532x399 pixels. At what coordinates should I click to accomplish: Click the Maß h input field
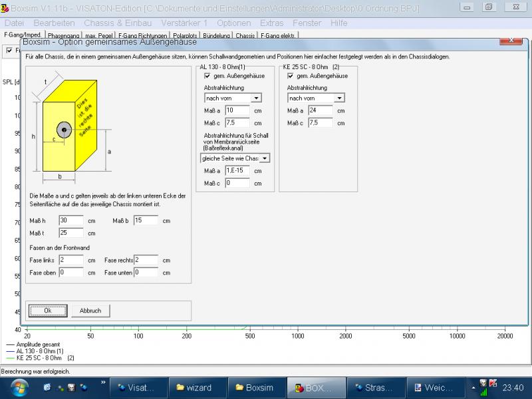(70, 220)
